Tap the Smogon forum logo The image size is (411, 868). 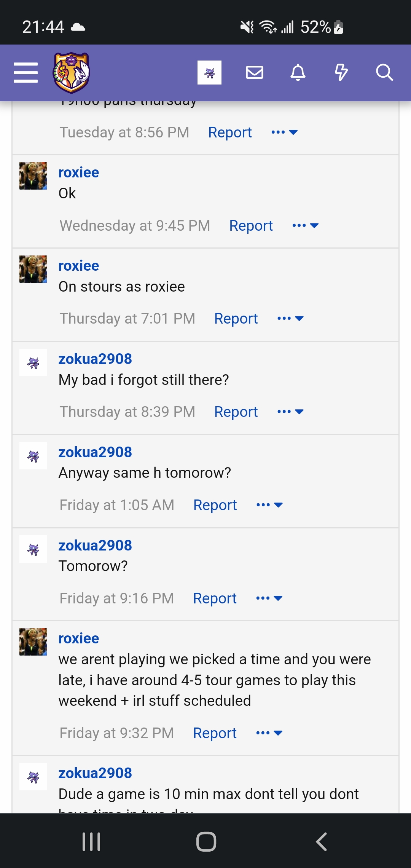(x=71, y=73)
